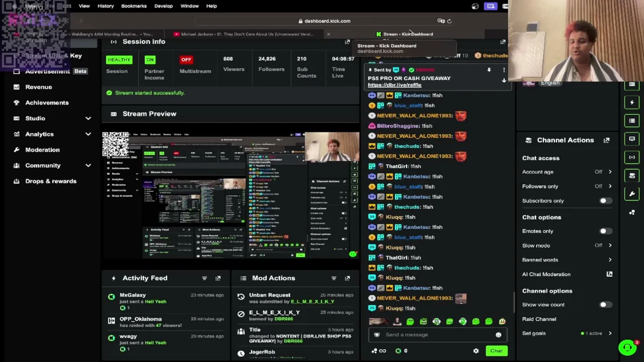Open the pinned message options menu

(x=504, y=70)
